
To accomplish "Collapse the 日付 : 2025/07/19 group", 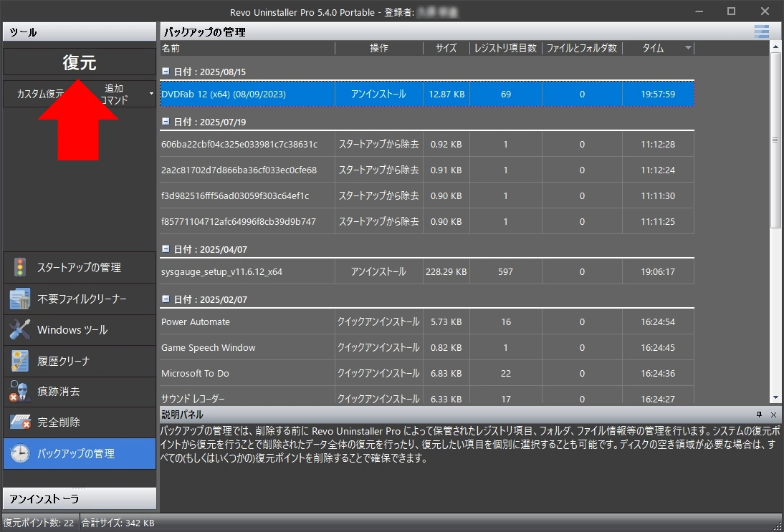I will point(166,122).
